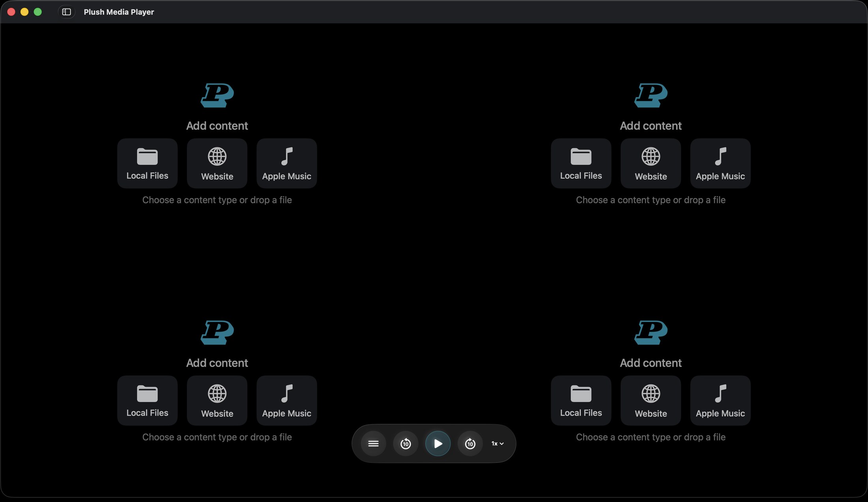868x502 pixels.
Task: Select Apple Music in top-left pane
Action: pos(287,163)
